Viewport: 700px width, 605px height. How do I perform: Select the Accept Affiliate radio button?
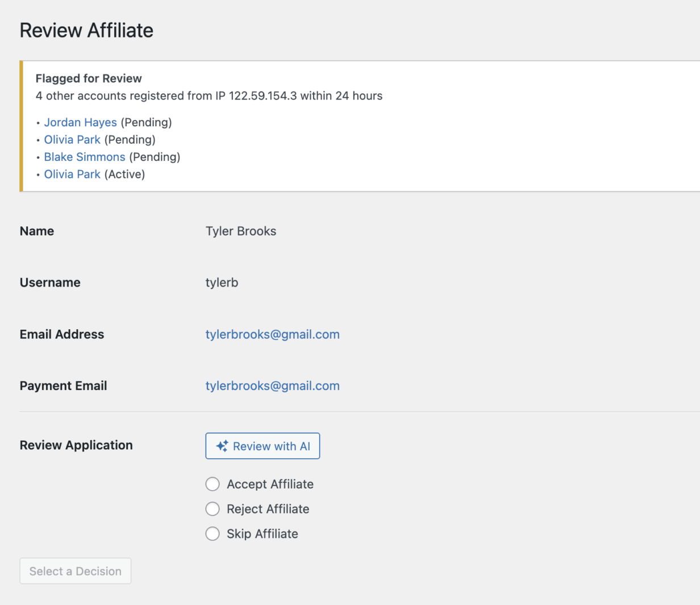tap(213, 484)
